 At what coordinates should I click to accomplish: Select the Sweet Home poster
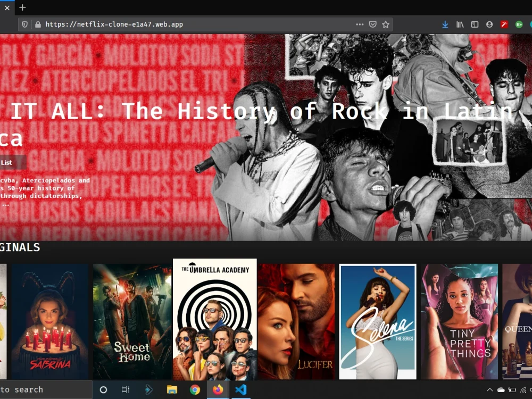[132, 322]
